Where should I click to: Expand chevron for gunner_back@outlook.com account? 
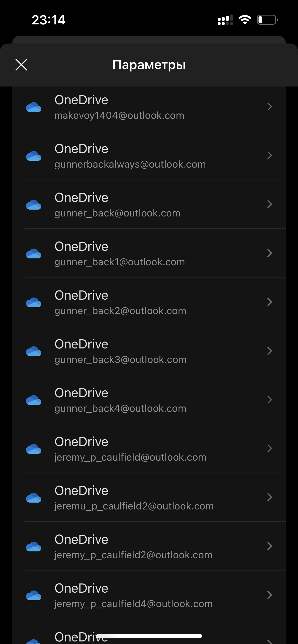[x=270, y=204]
